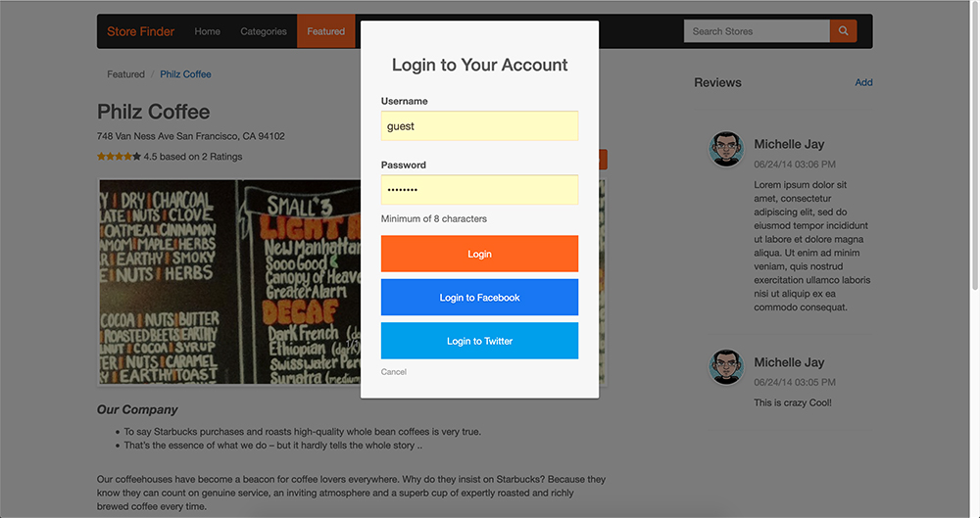Viewport: 980px width, 518px height.
Task: Click the search magnifier icon button
Action: pos(843,31)
